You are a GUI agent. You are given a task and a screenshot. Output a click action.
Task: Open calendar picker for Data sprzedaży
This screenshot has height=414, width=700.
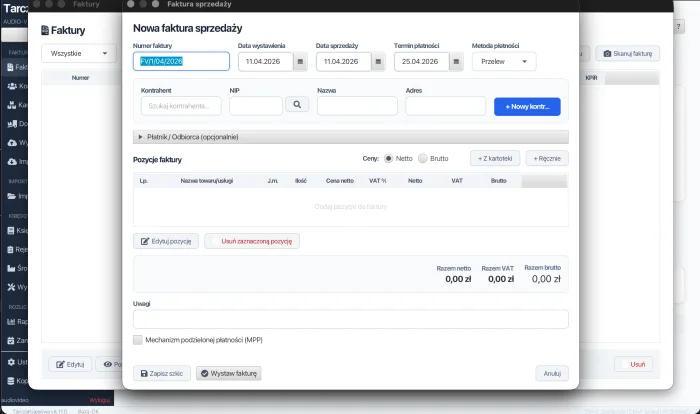tap(378, 61)
